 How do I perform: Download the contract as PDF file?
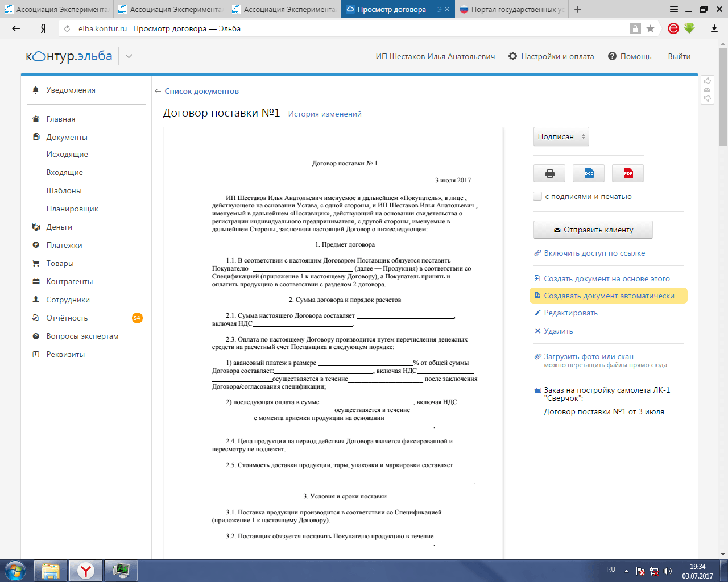click(628, 173)
